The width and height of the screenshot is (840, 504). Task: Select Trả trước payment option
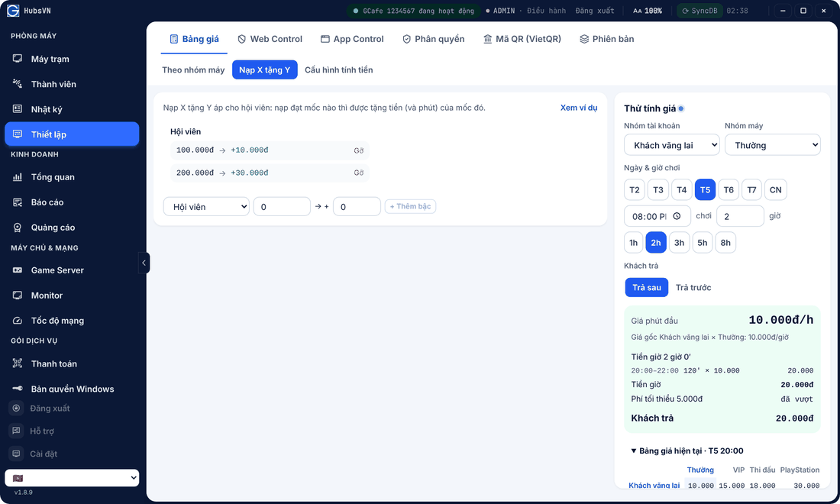[693, 288]
